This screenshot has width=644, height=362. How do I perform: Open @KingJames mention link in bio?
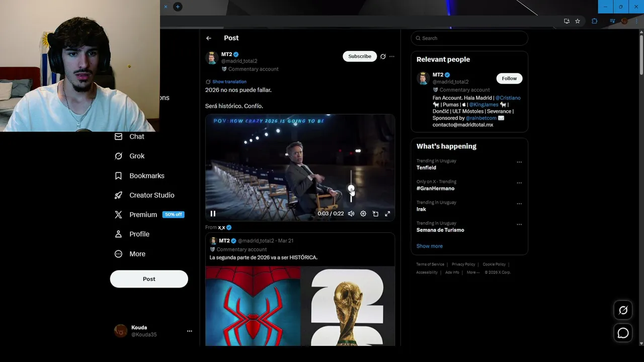(484, 105)
